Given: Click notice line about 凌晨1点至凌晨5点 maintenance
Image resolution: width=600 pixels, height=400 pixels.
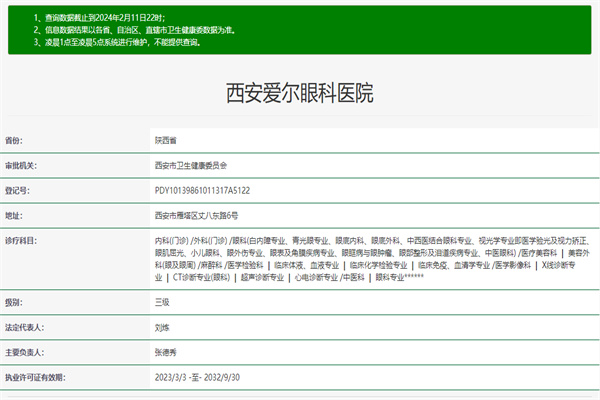Looking at the screenshot, I should (117, 42).
